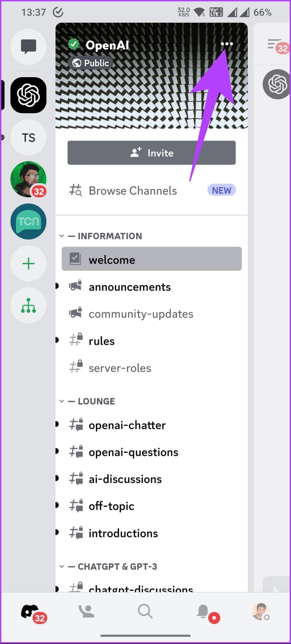
Task: Open your profile avatar tab
Action: pos(261,611)
